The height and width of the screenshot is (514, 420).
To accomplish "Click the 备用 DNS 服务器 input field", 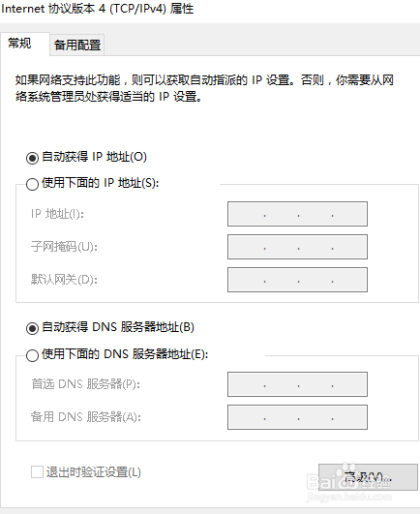I will [297, 417].
